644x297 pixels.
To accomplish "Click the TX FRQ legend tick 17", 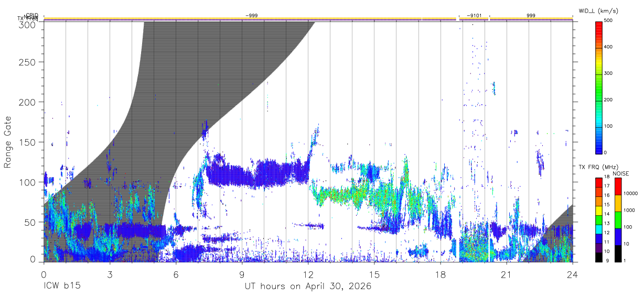I will [607, 186].
